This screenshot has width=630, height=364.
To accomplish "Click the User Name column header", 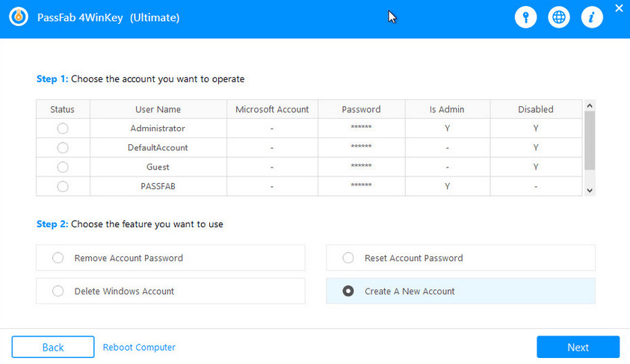I will (158, 109).
